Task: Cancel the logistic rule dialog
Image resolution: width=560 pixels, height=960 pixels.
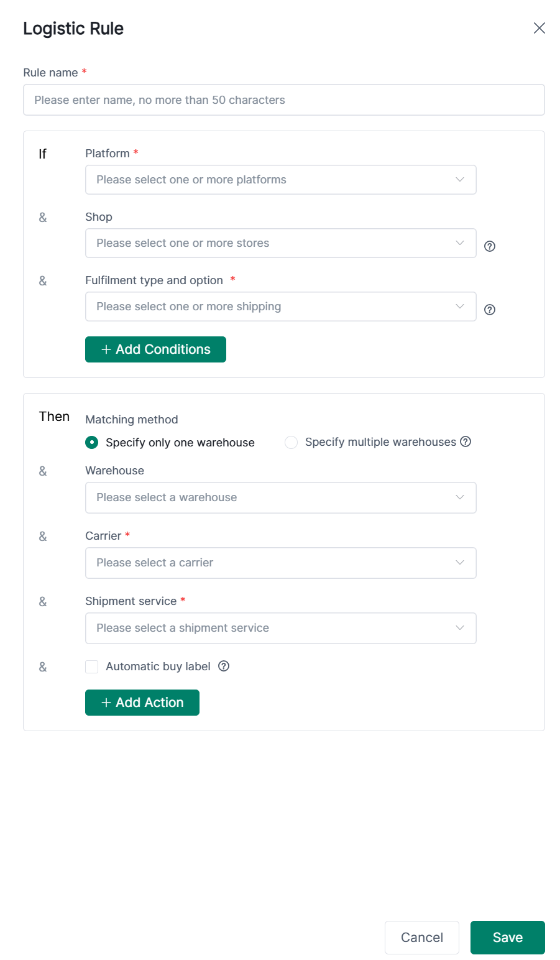Action: (421, 938)
